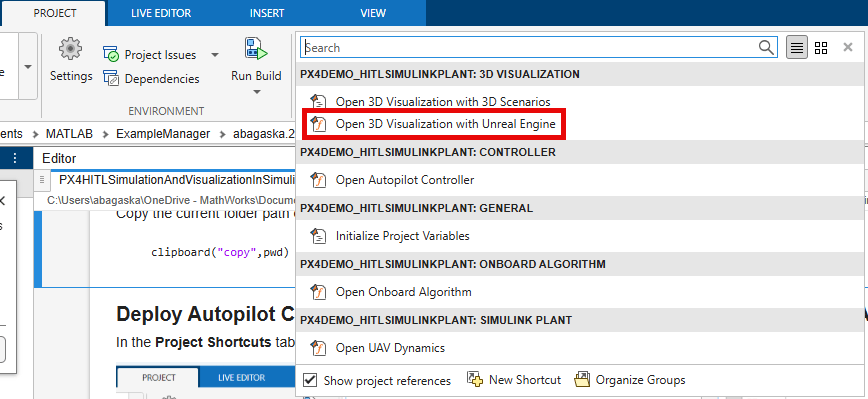This screenshot has width=868, height=399.
Task: Click the ENVIRONMENT section label
Action: pyautogui.click(x=166, y=111)
